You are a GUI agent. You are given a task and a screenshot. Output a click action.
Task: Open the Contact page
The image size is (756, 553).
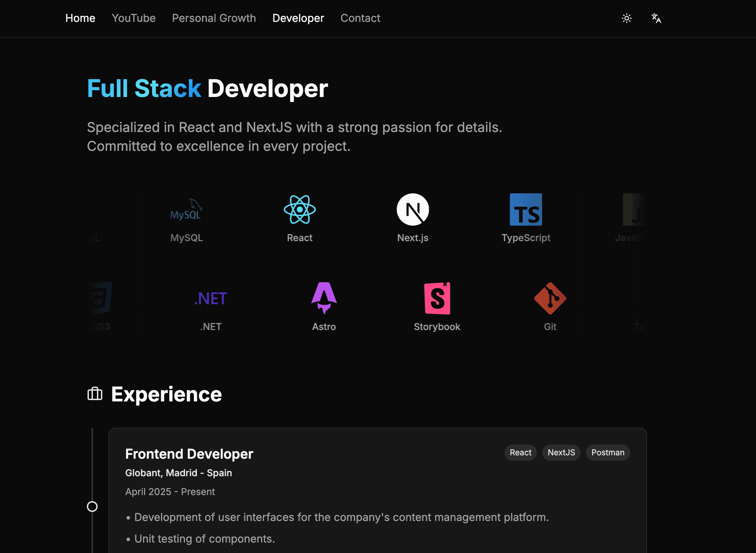tap(360, 18)
